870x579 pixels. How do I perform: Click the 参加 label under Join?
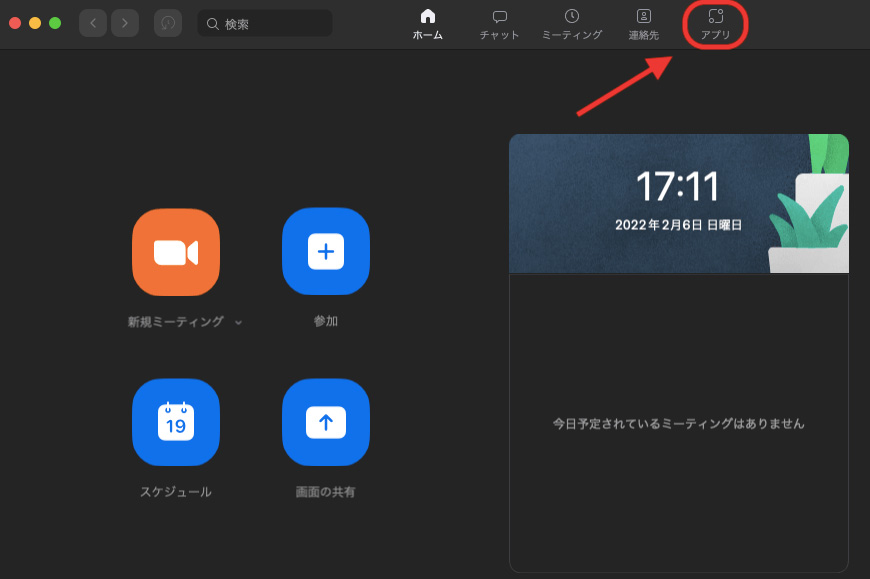325,322
